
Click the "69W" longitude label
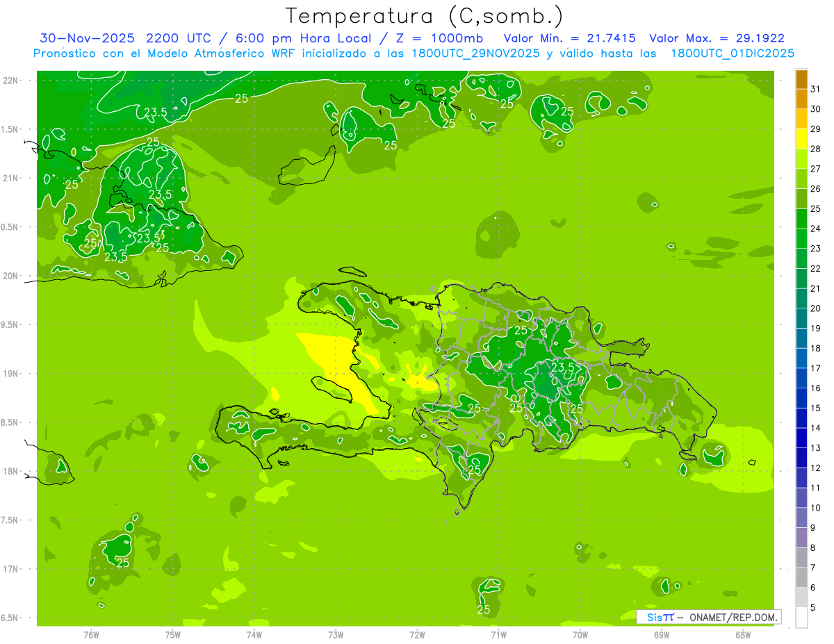click(661, 635)
